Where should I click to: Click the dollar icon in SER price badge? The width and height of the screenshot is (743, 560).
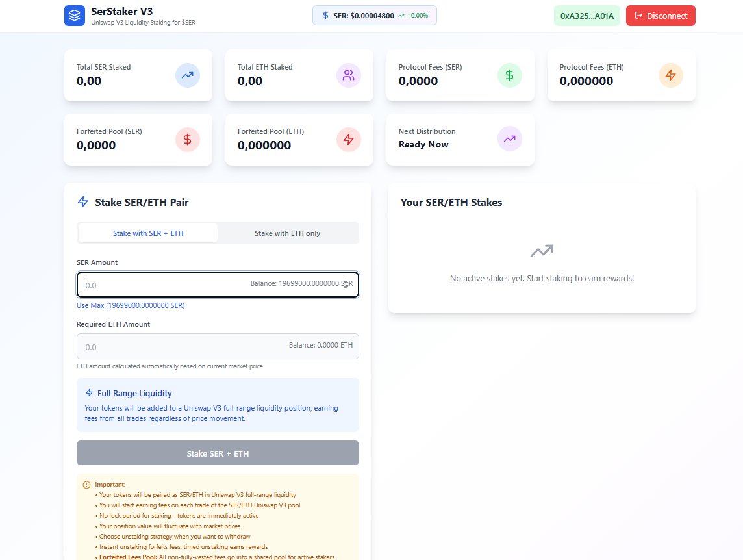[325, 16]
